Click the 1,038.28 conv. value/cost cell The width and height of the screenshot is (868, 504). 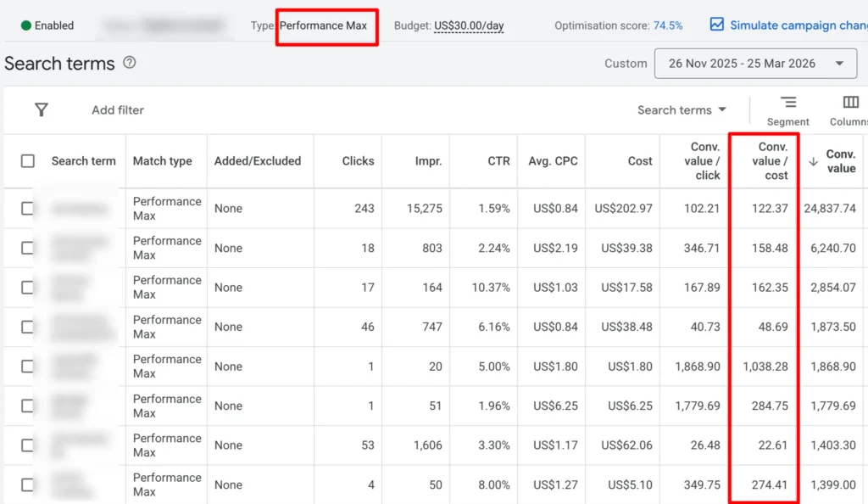tap(765, 367)
